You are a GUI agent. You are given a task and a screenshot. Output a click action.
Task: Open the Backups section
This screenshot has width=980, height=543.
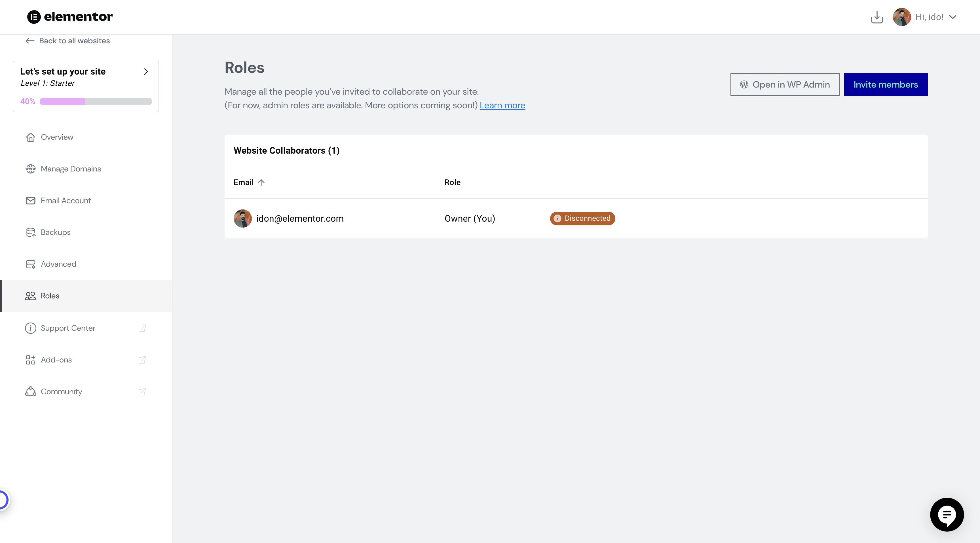(86, 232)
